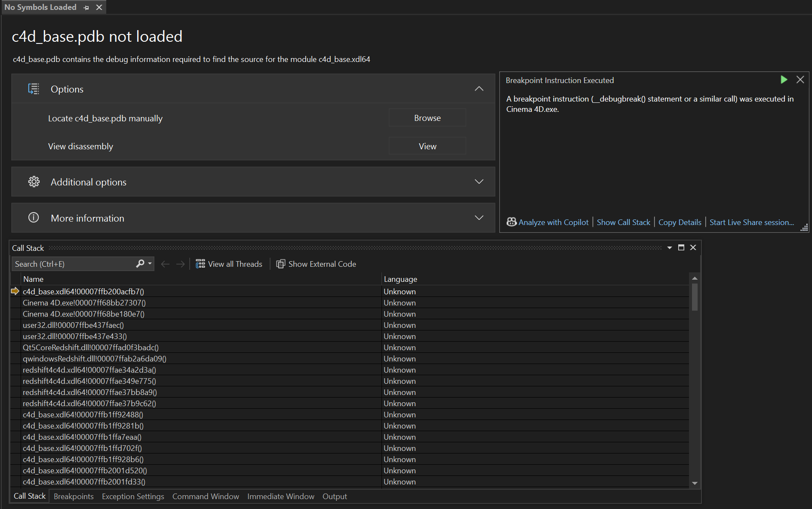Screen dimensions: 812x509
Task: Maximize the Call Stack panel
Action: [x=681, y=247]
